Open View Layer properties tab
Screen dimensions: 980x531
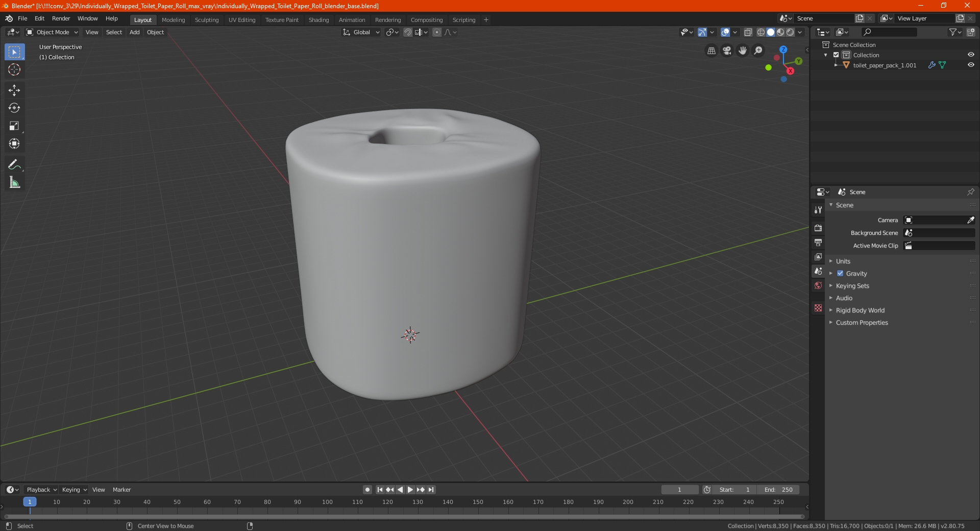click(x=818, y=256)
